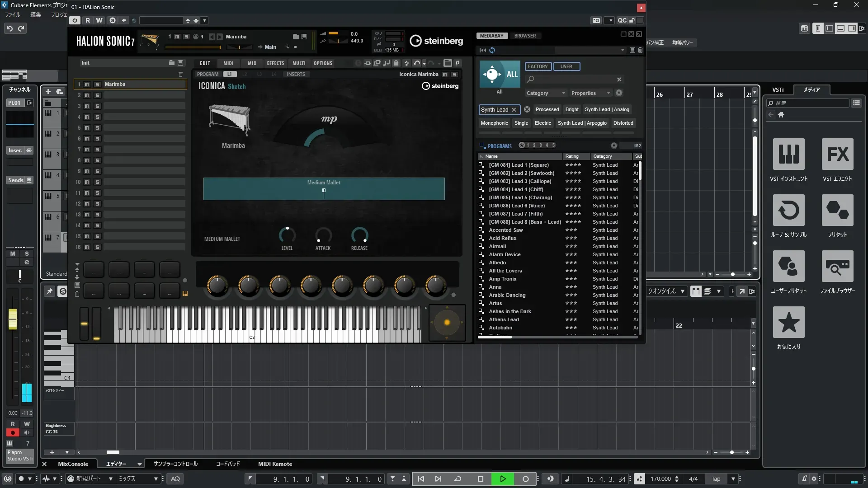Click the ALL instrument filter icon
This screenshot has width=868, height=488.
pyautogui.click(x=500, y=75)
